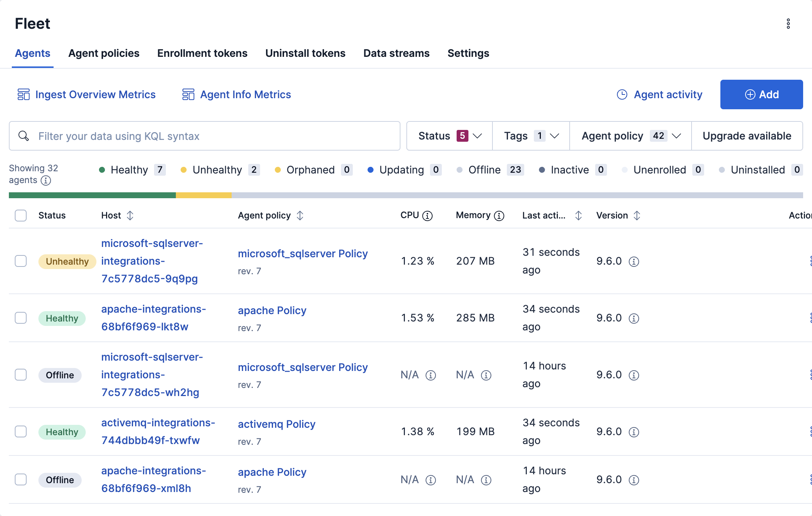Sort table by Agent policy column arrows
812x516 pixels.
click(300, 215)
